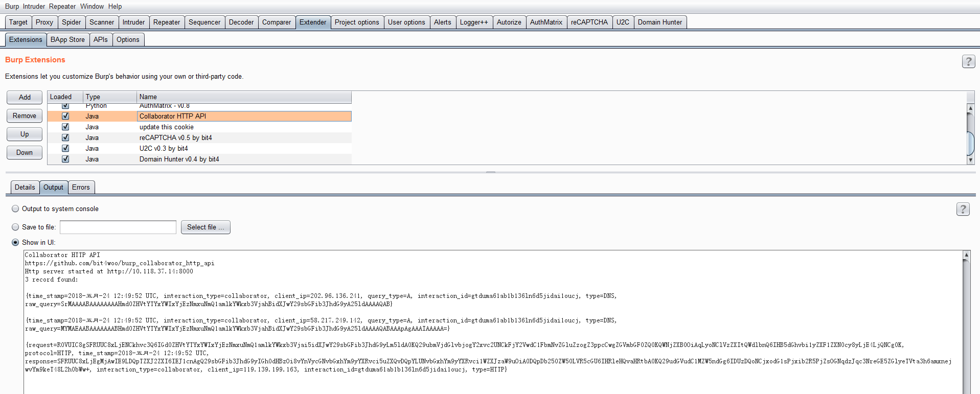Open the Autorize tab

coord(509,22)
